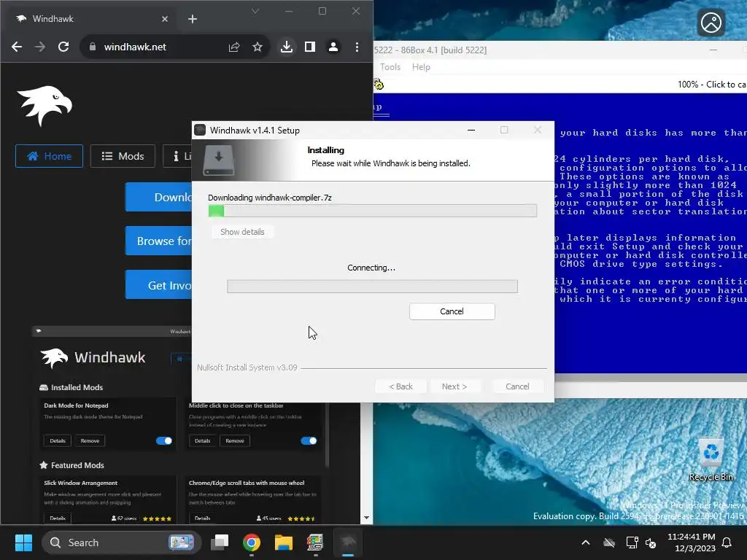The height and width of the screenshot is (560, 747).
Task: Close the Windhawk browser tab
Action: tap(165, 19)
